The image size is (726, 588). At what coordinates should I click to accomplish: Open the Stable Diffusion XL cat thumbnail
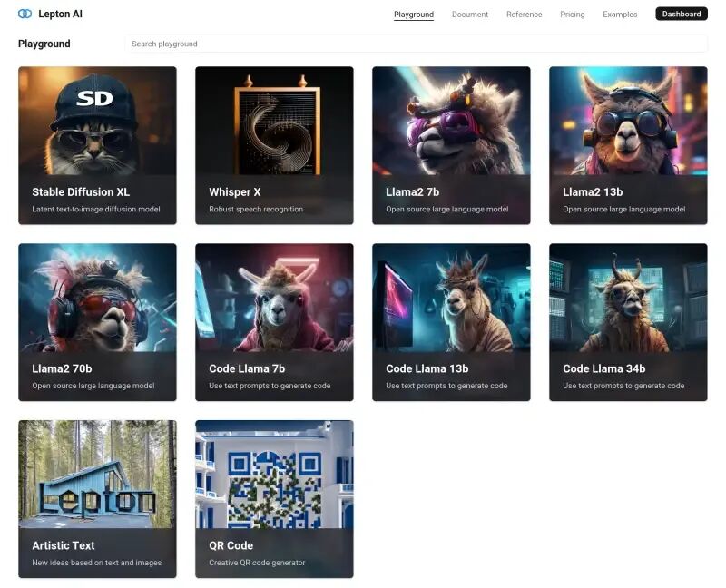(97, 121)
